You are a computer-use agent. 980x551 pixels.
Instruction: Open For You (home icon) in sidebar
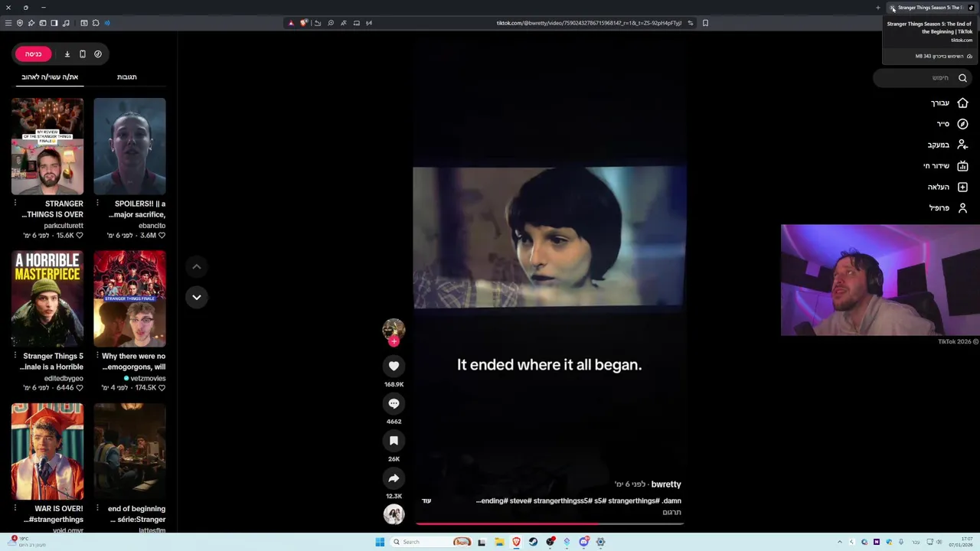949,103
